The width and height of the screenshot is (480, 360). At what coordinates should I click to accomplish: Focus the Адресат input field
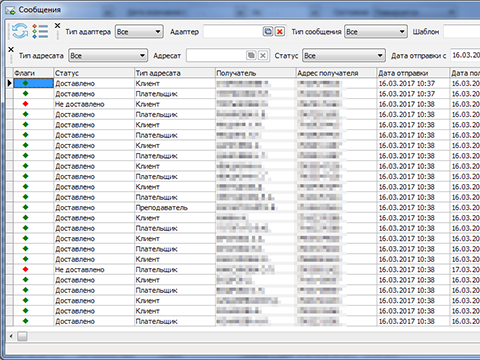[x=216, y=55]
